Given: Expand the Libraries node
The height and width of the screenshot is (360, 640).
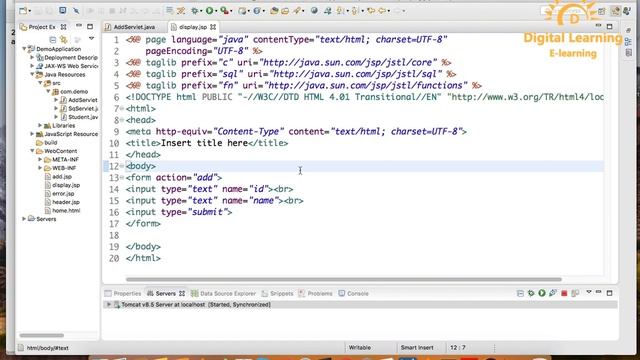Looking at the screenshot, I should [x=40, y=125].
